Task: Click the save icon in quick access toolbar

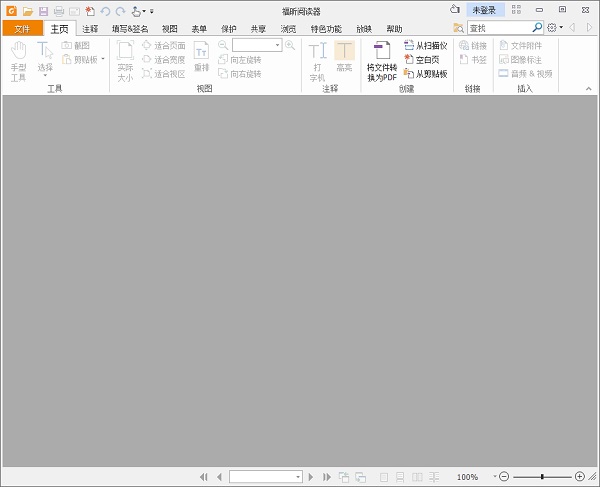Action: [x=43, y=11]
